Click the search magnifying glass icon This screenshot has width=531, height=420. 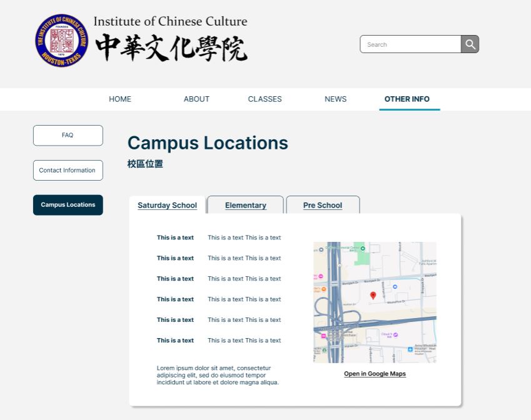click(469, 44)
